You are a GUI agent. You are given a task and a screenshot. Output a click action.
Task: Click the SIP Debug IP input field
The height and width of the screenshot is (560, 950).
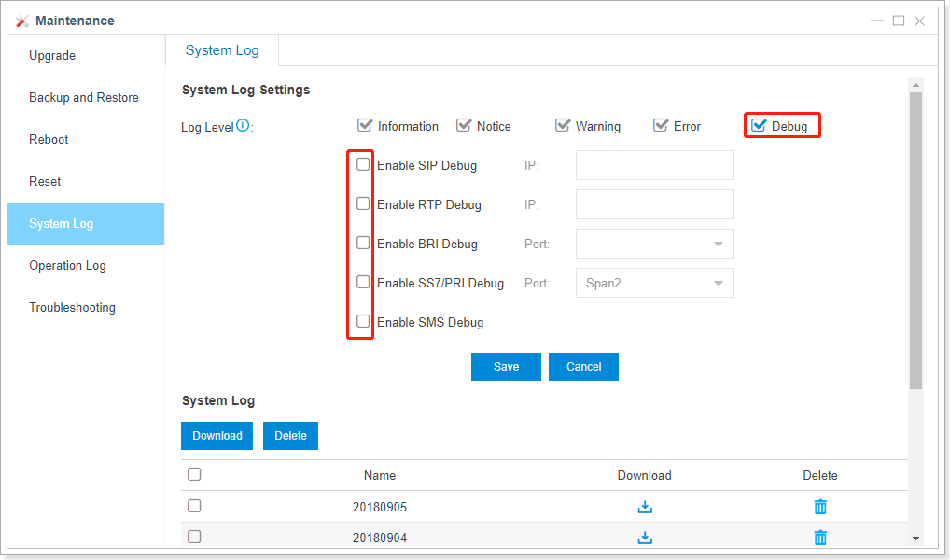click(x=655, y=165)
